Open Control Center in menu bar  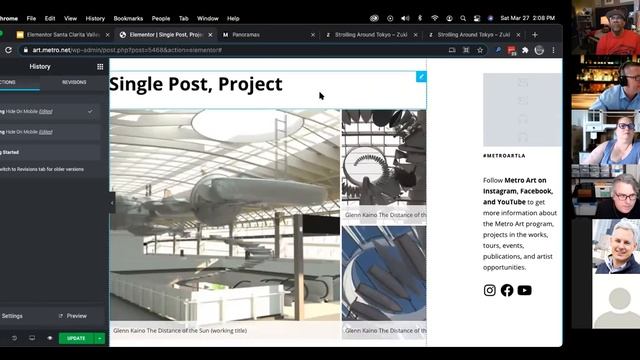coord(477,18)
